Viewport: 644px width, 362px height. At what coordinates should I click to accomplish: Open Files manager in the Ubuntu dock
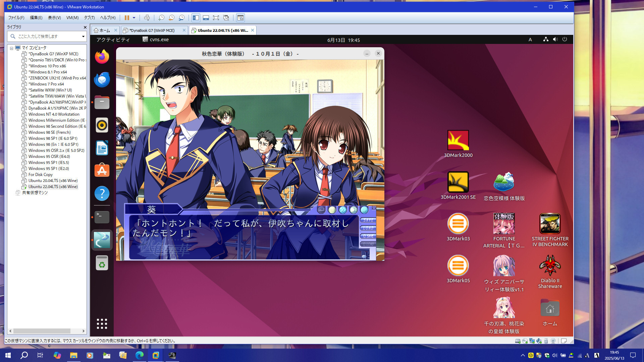tap(102, 102)
